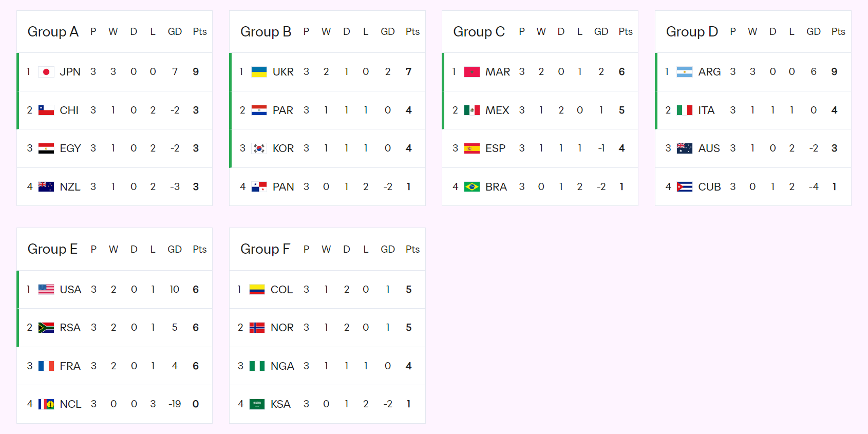Click the Japan flag icon
This screenshot has height=434, width=868.
click(46, 72)
